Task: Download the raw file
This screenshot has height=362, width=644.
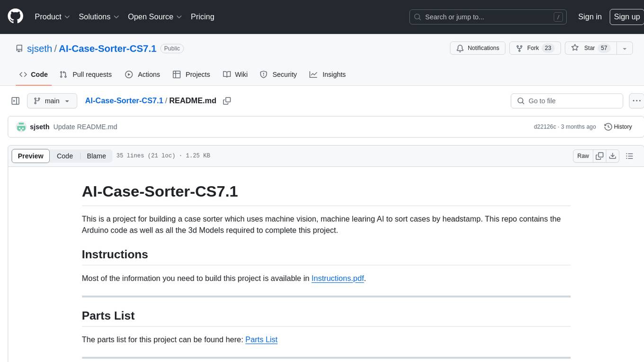Action: (x=613, y=156)
